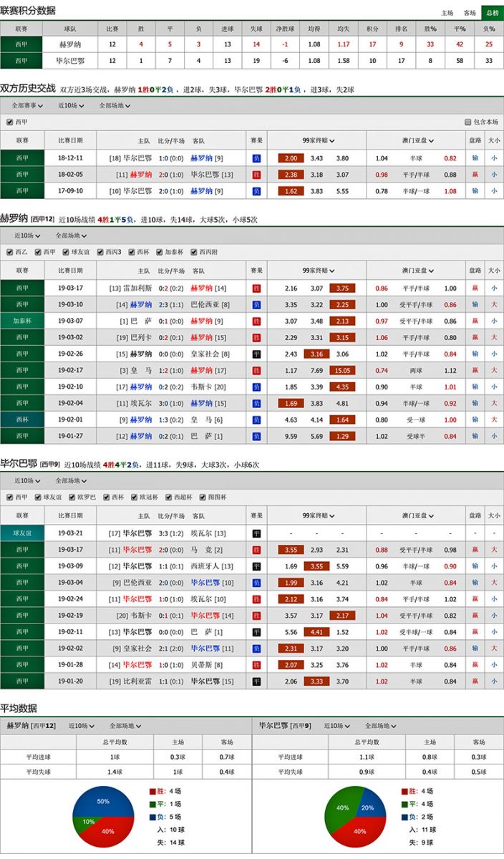Open 西班牙人 team link in 19-03-09 row
This screenshot has height=859, width=504.
pos(205,566)
